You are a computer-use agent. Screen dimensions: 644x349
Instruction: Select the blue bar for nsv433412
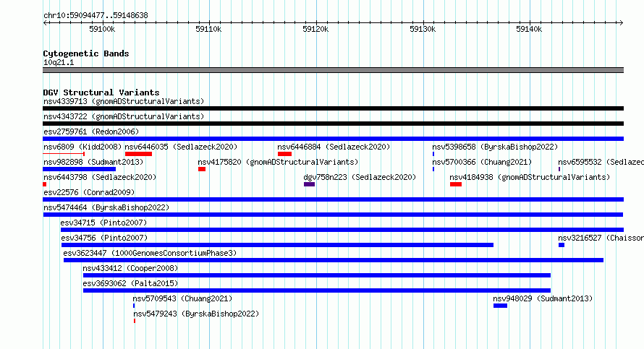[x=317, y=275]
